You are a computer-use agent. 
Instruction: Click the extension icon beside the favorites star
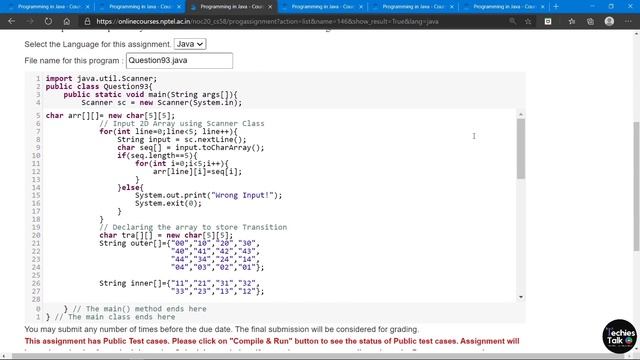(548, 21)
